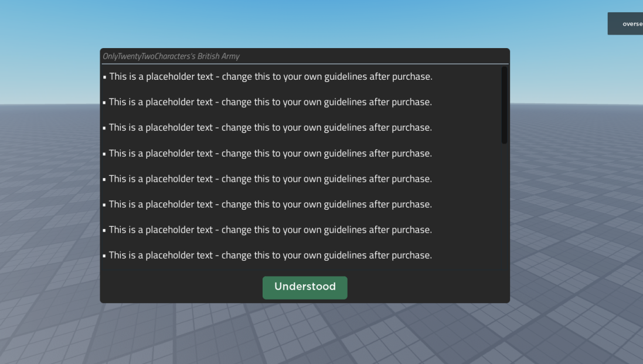Click the divider line under the dialog title

[x=305, y=63]
